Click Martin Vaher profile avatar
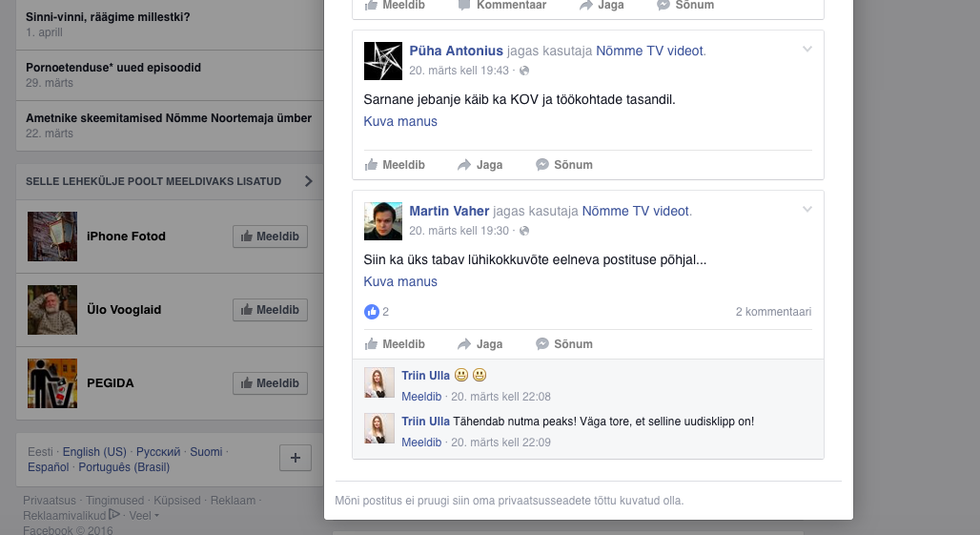Image resolution: width=980 pixels, height=535 pixels. [383, 221]
